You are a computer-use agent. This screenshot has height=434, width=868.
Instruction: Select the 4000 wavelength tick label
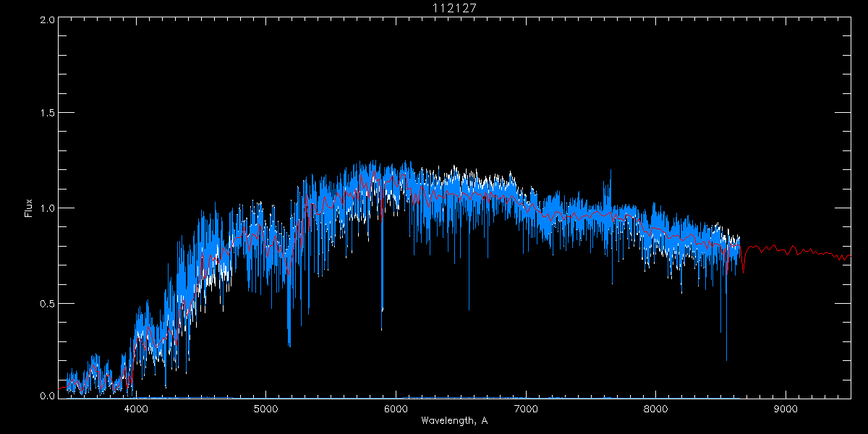pyautogui.click(x=135, y=409)
